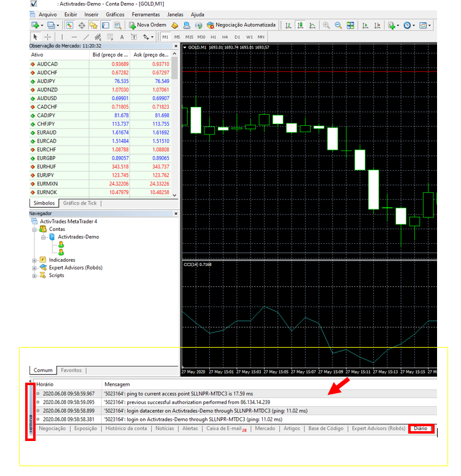The height and width of the screenshot is (476, 461).
Task: Select the H4 timeframe
Action: pyautogui.click(x=225, y=37)
